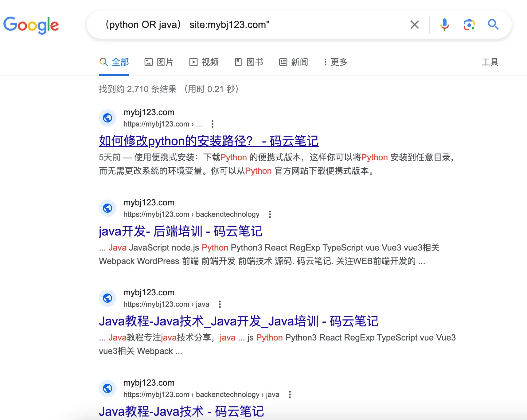Open the three-dot menu beside the Java教程 result

pyautogui.click(x=220, y=304)
